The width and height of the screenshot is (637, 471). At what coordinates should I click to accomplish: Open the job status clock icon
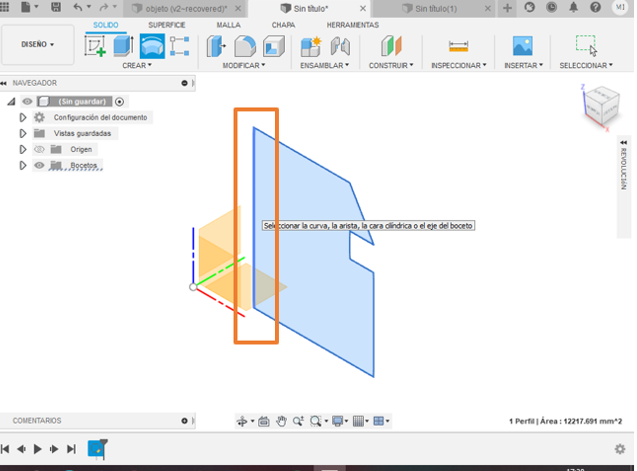(551, 7)
